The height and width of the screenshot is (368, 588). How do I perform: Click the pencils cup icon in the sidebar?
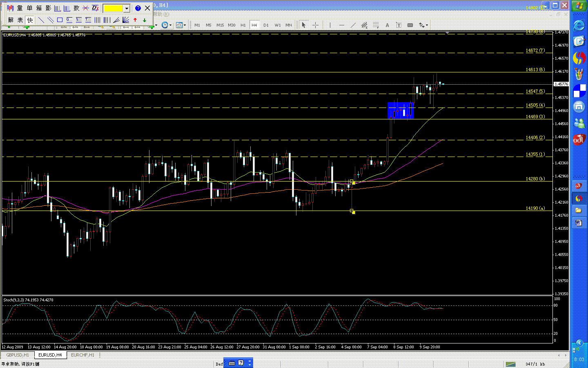(579, 74)
